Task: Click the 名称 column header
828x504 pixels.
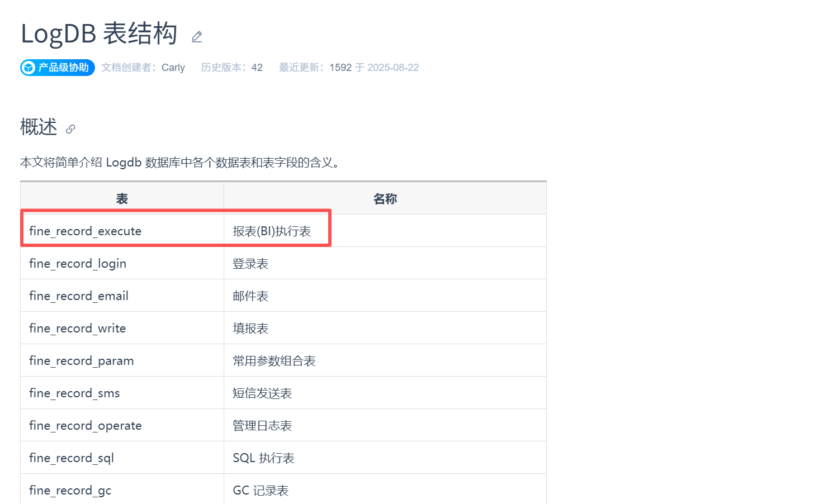Action: pyautogui.click(x=385, y=199)
